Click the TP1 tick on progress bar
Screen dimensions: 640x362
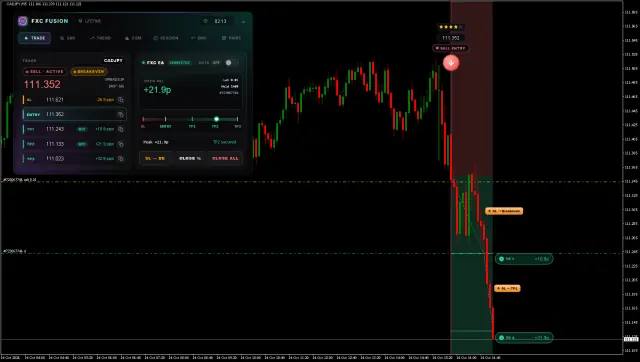coord(192,119)
